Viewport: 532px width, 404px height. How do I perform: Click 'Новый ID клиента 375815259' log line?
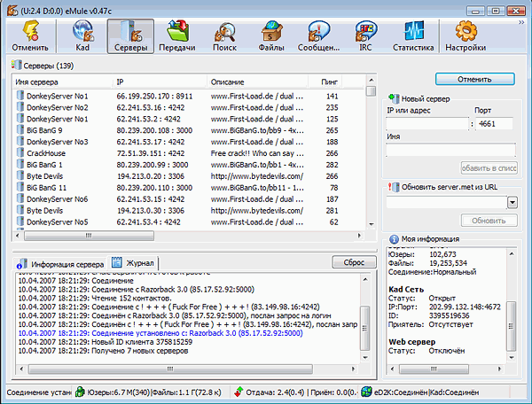pyautogui.click(x=106, y=342)
